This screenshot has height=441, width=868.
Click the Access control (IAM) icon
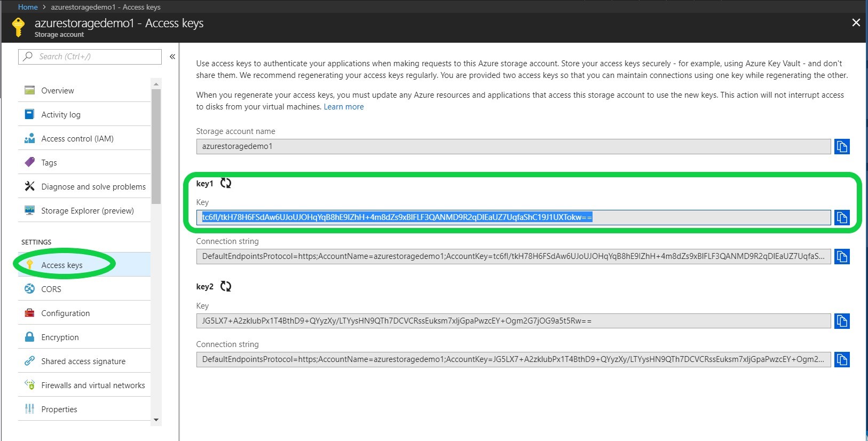point(30,138)
